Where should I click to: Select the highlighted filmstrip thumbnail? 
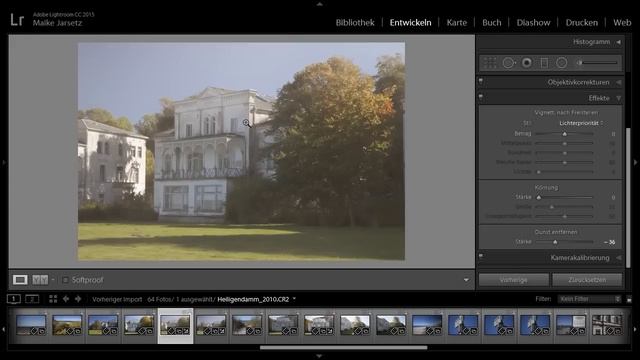coord(175,325)
